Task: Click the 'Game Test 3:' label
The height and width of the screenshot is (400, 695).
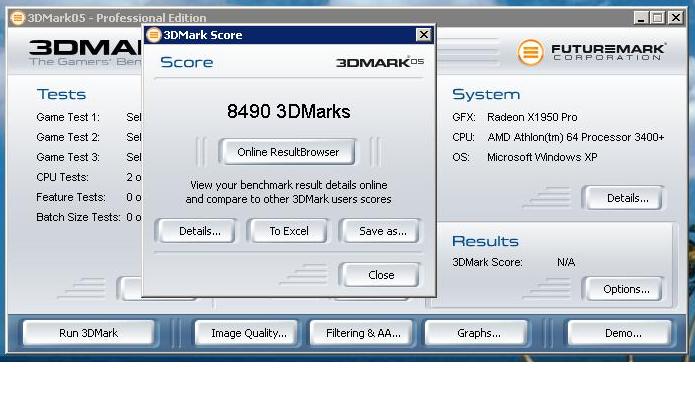Action: [x=68, y=157]
